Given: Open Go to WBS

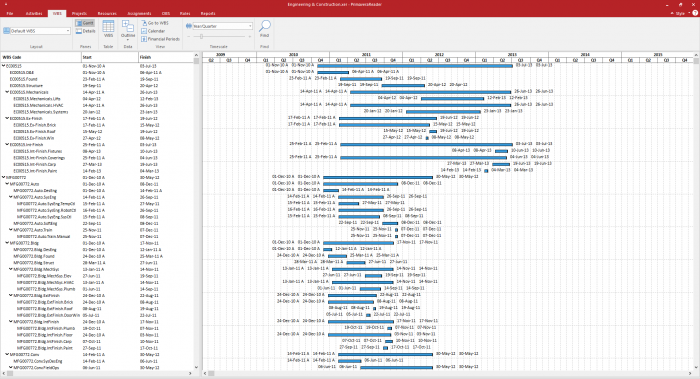Looking at the screenshot, I should click(155, 23).
